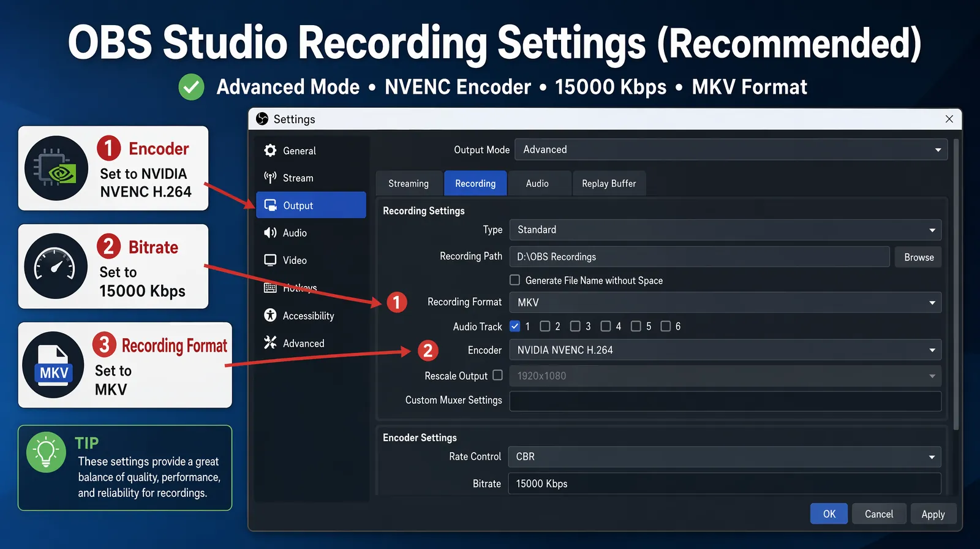The height and width of the screenshot is (549, 980).
Task: Select Accessibility in settings sidebar
Action: 311,316
